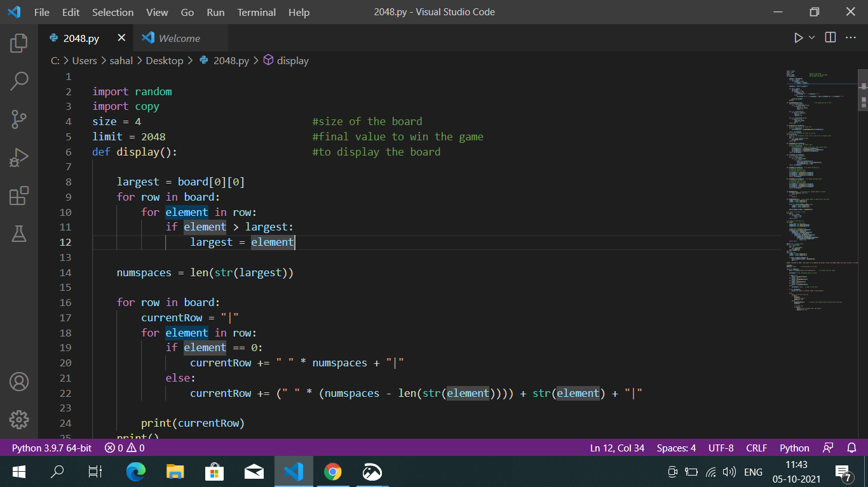Open the Testing panel beaker icon

tap(18, 234)
